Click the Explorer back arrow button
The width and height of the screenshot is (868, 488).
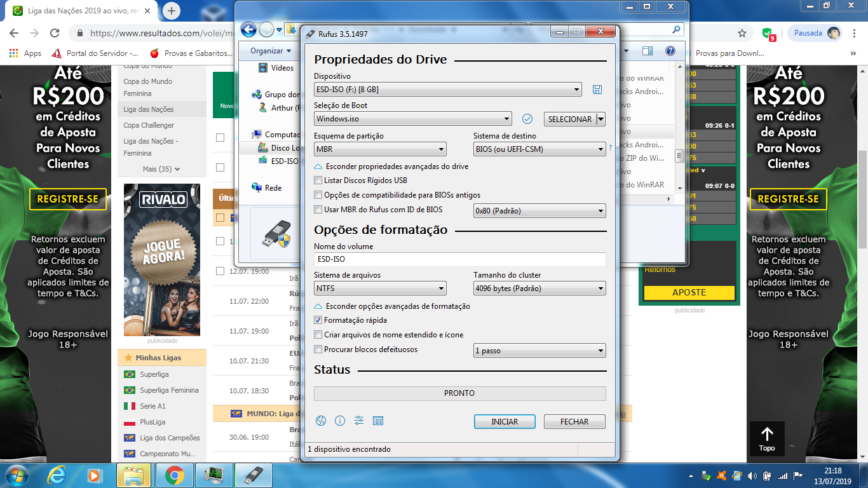(x=248, y=29)
